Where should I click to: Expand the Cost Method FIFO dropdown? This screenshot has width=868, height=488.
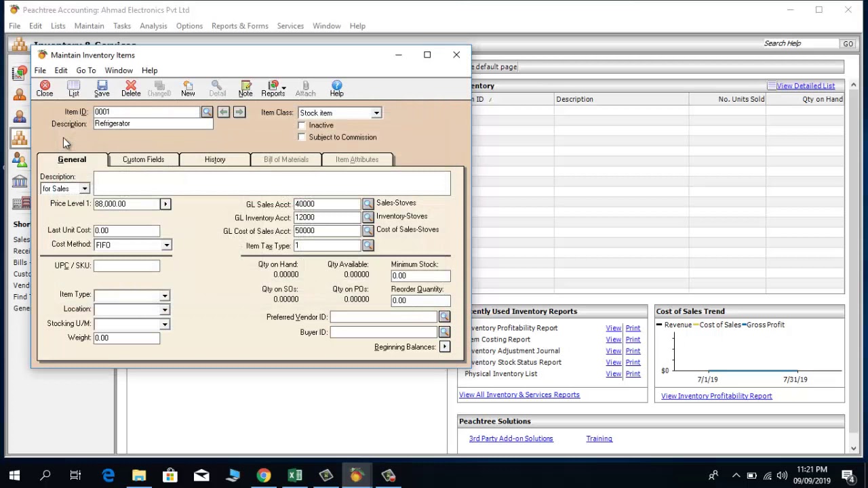tap(166, 245)
